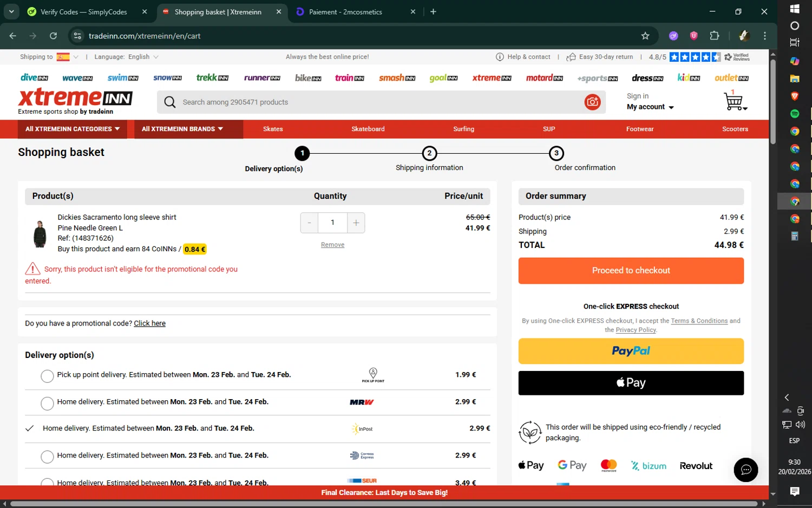Reload the page
The width and height of the screenshot is (812, 508).
coord(53,36)
